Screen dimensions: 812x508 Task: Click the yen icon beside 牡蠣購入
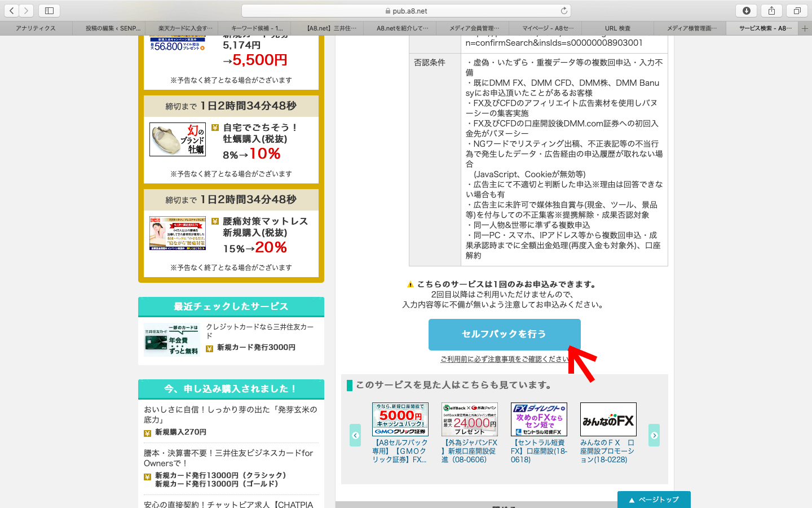click(215, 128)
